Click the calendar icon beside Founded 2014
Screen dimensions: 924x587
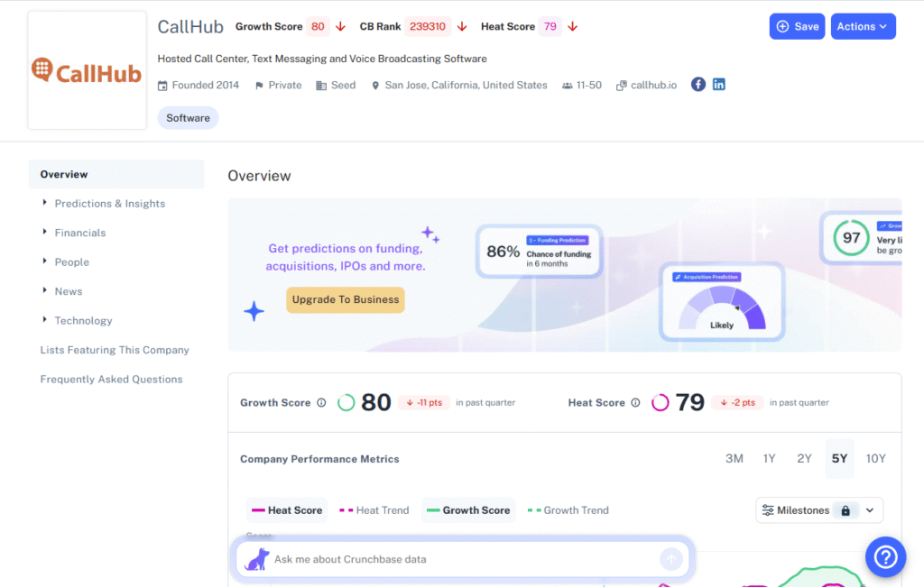coord(162,86)
